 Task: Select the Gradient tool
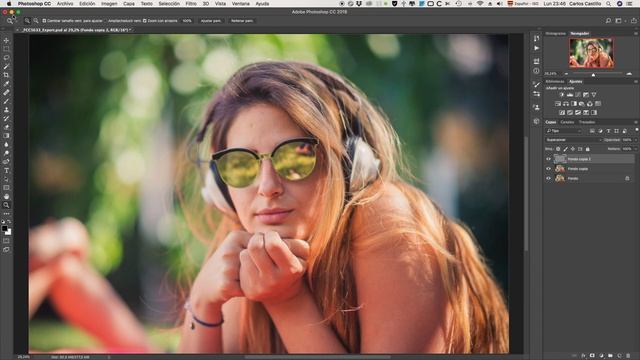6,136
